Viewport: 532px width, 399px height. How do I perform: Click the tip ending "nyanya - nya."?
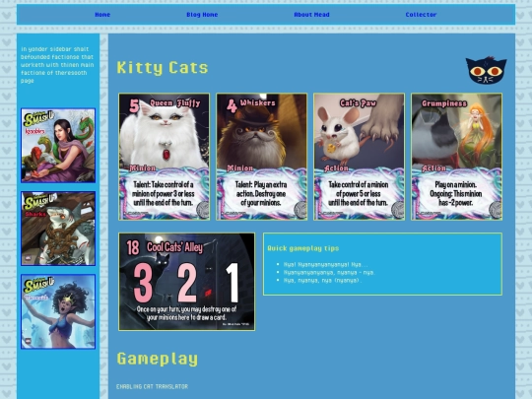pyautogui.click(x=329, y=272)
